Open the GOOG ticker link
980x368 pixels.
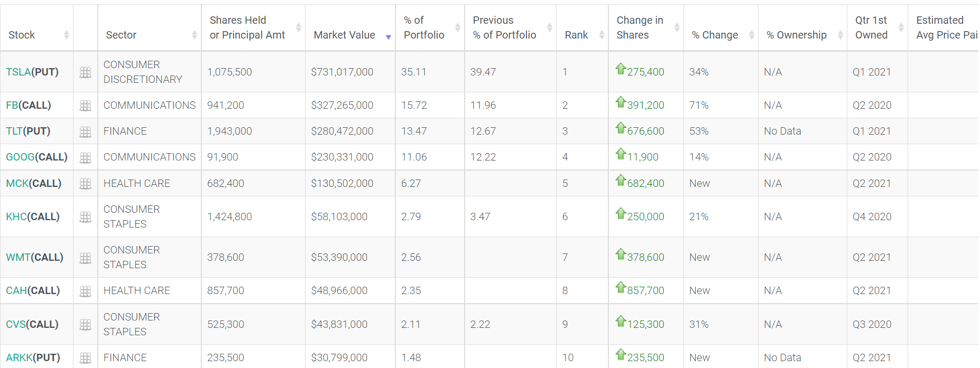20,157
